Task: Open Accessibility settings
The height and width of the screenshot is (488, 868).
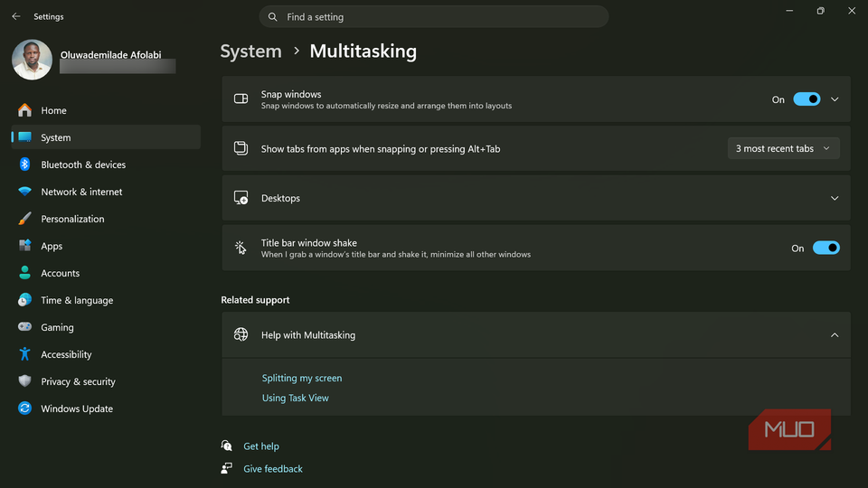Action: [106, 354]
